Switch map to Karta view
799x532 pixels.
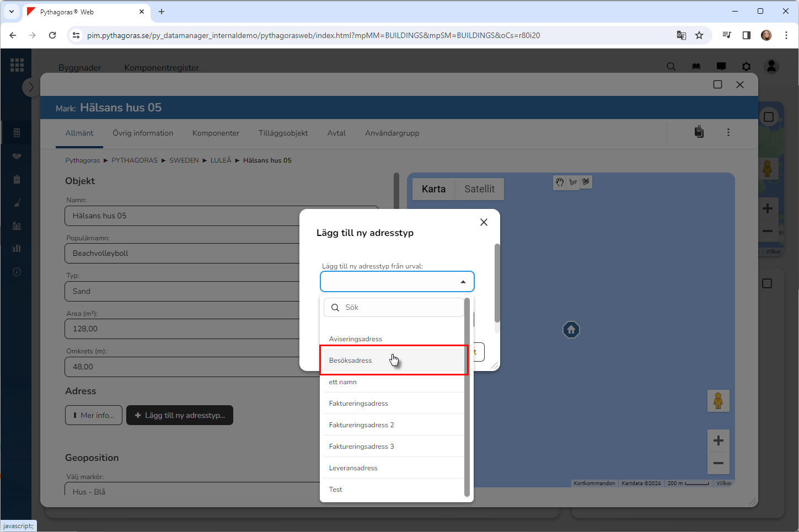tap(433, 189)
